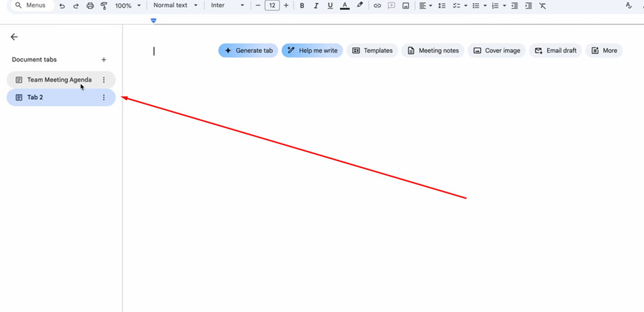Open the 100% zoom dropdown
The width and height of the screenshot is (644, 312).
(x=128, y=6)
